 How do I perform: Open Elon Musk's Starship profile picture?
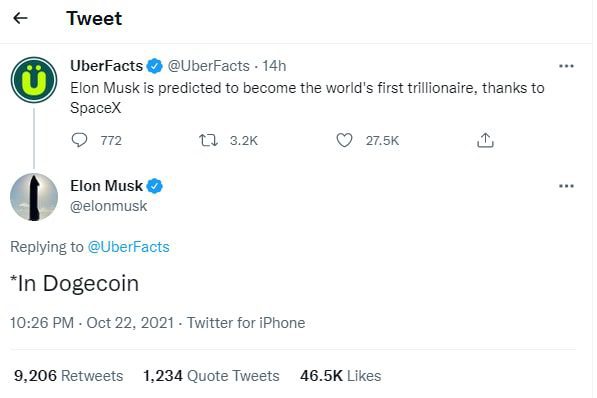pos(34,197)
